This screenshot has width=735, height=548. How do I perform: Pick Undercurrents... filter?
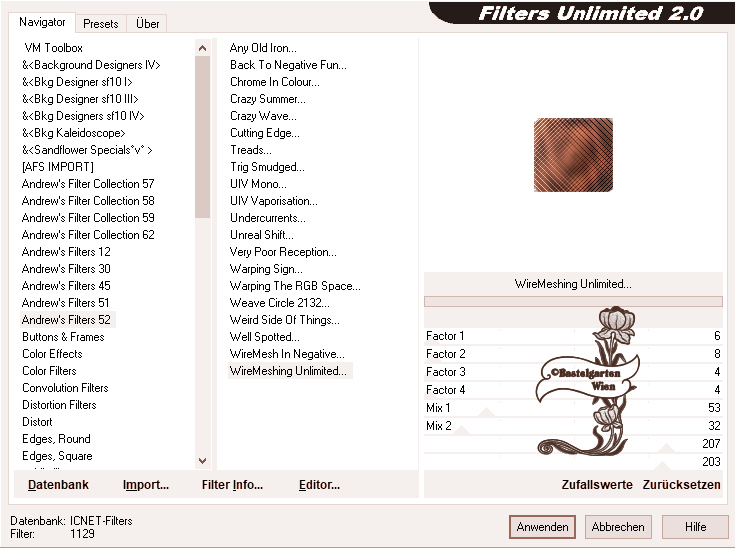coord(268,218)
